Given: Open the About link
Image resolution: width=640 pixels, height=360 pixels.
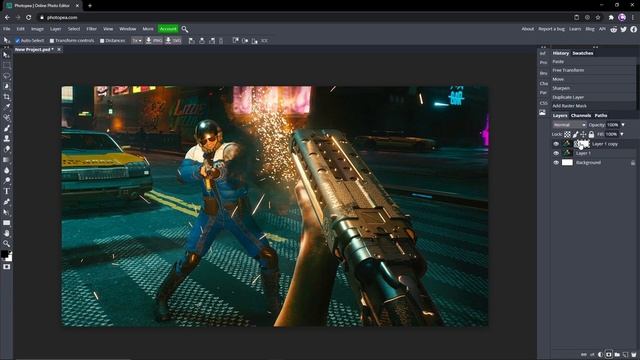Looking at the screenshot, I should click(x=527, y=29).
